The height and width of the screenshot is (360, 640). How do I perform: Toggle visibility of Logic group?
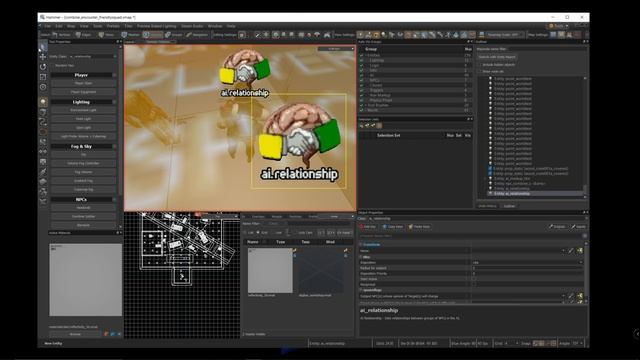(362, 65)
